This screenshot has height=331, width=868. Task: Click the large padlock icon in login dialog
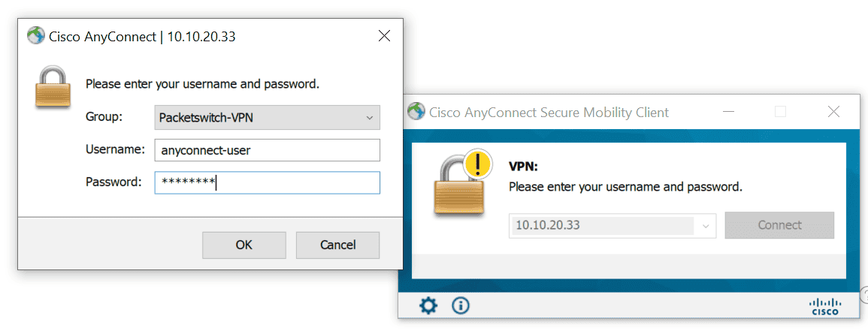pyautogui.click(x=53, y=86)
